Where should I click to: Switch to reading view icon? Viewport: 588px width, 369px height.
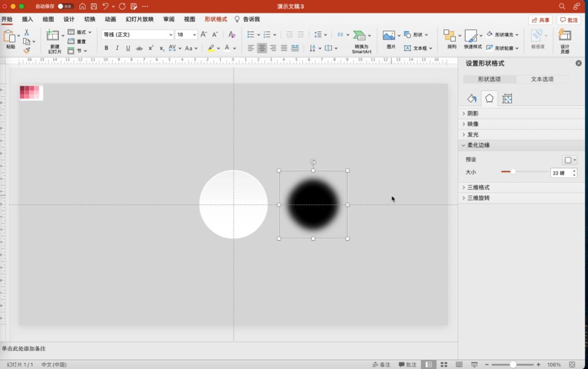(x=459, y=365)
